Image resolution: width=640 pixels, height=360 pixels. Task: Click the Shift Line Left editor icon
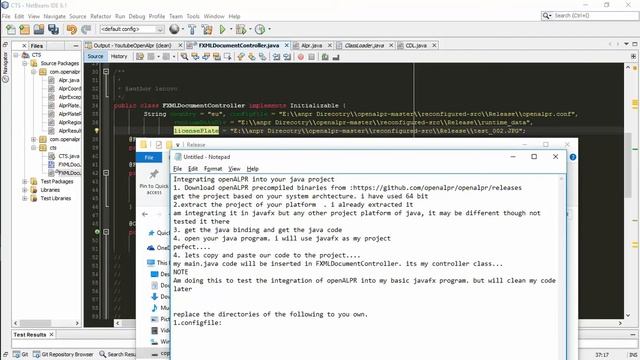276,57
